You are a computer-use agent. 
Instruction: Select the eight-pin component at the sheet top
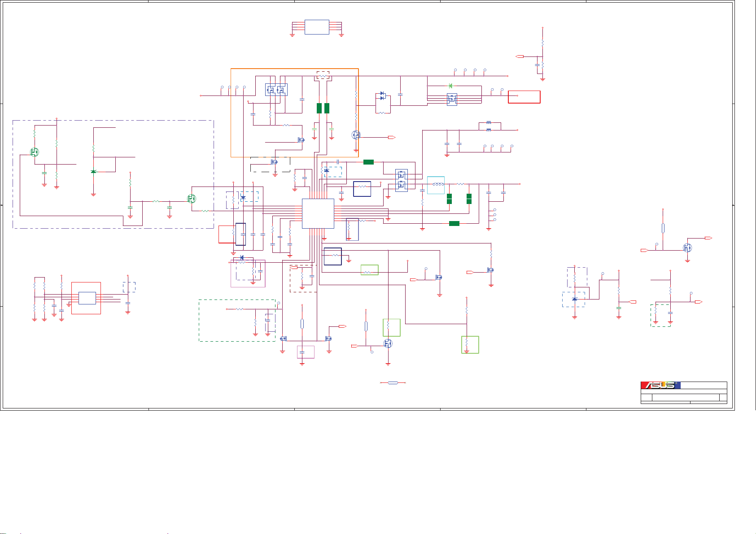click(317, 27)
